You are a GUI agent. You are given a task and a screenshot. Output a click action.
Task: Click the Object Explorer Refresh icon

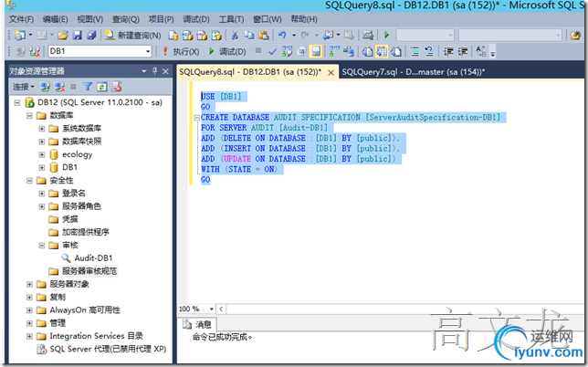pos(102,87)
